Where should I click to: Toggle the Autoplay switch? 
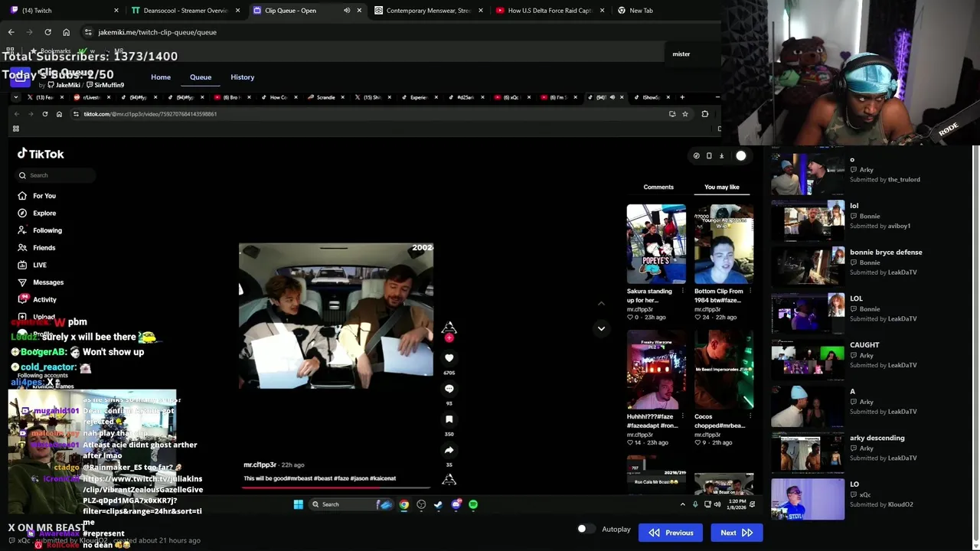coord(585,529)
